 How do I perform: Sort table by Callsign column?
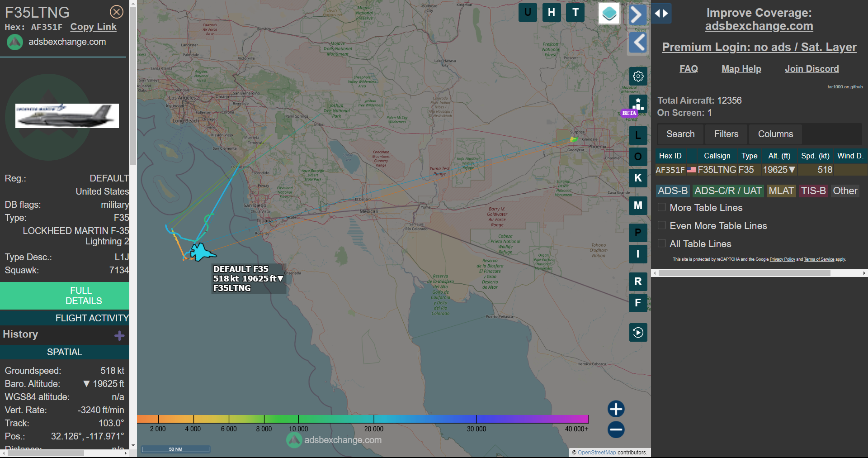click(717, 156)
